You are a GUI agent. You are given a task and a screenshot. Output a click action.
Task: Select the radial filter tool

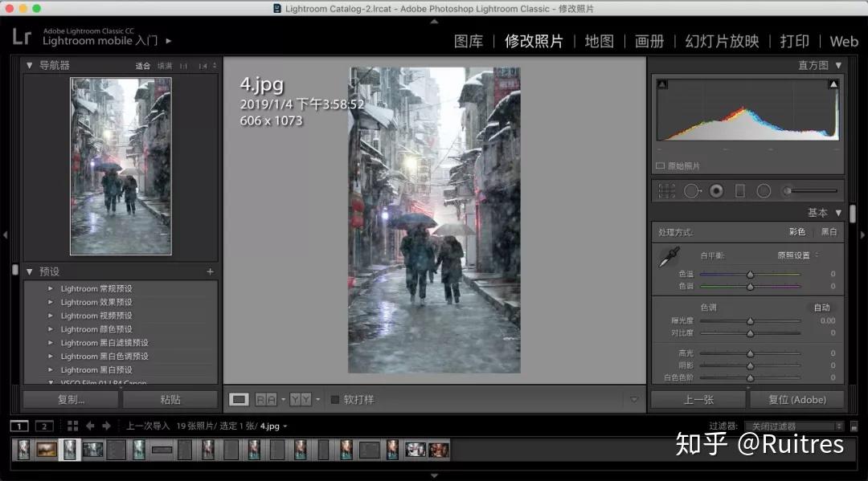[764, 190]
